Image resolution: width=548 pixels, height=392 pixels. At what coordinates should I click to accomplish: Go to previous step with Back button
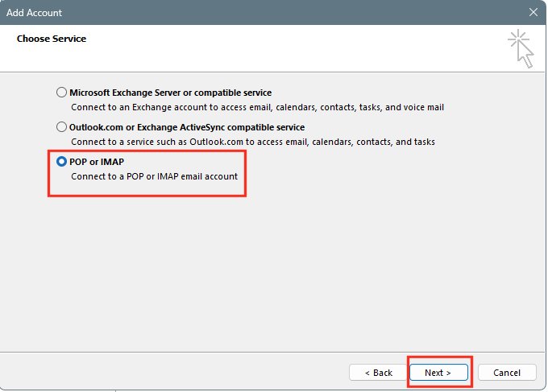(x=378, y=373)
